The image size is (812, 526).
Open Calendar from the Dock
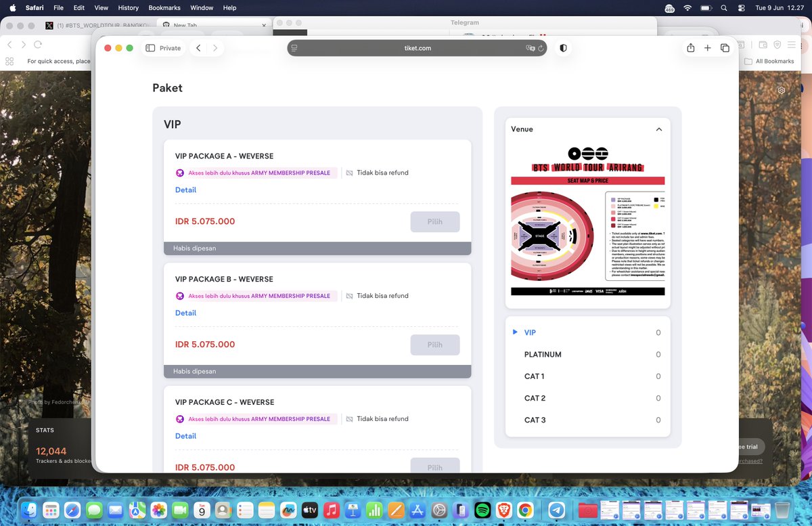202,510
